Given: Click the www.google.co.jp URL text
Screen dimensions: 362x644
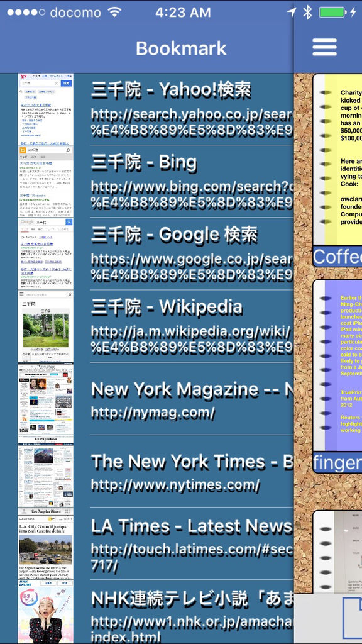Looking at the screenshot, I should tap(192, 266).
